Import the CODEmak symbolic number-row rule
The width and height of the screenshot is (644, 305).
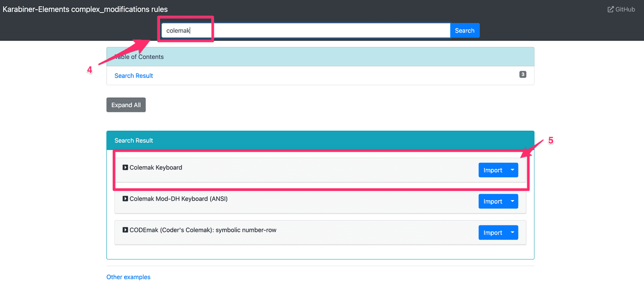[492, 233]
